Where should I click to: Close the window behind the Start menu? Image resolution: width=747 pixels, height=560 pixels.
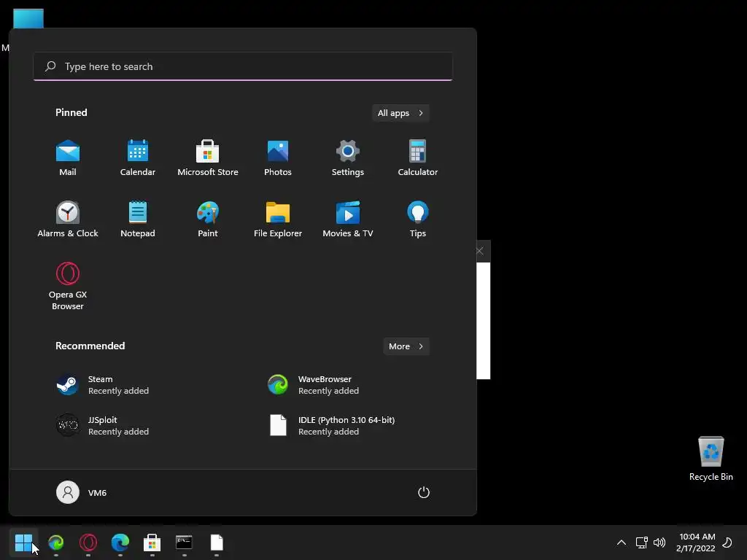click(480, 251)
